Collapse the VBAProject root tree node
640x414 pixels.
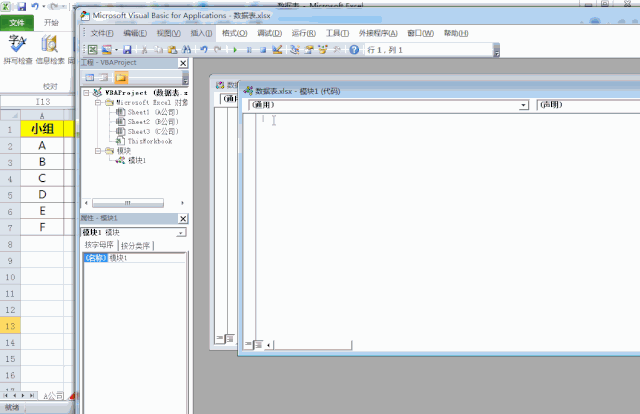coord(87,93)
